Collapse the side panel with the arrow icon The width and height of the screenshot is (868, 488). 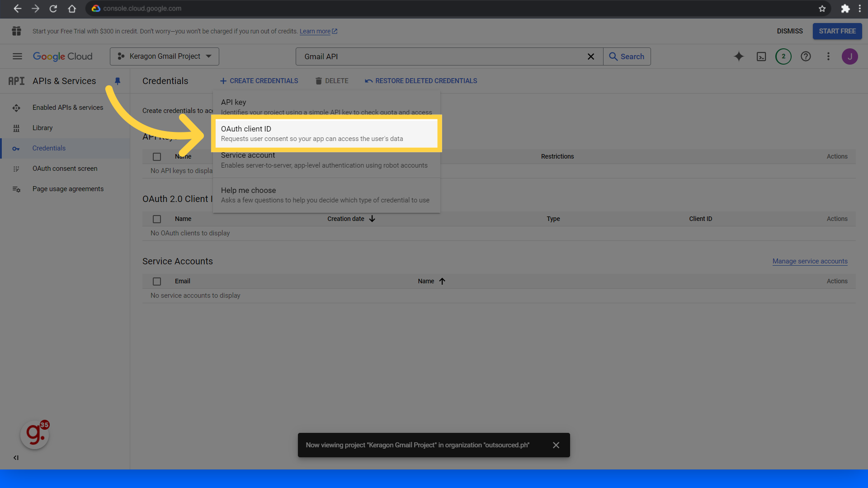click(16, 458)
